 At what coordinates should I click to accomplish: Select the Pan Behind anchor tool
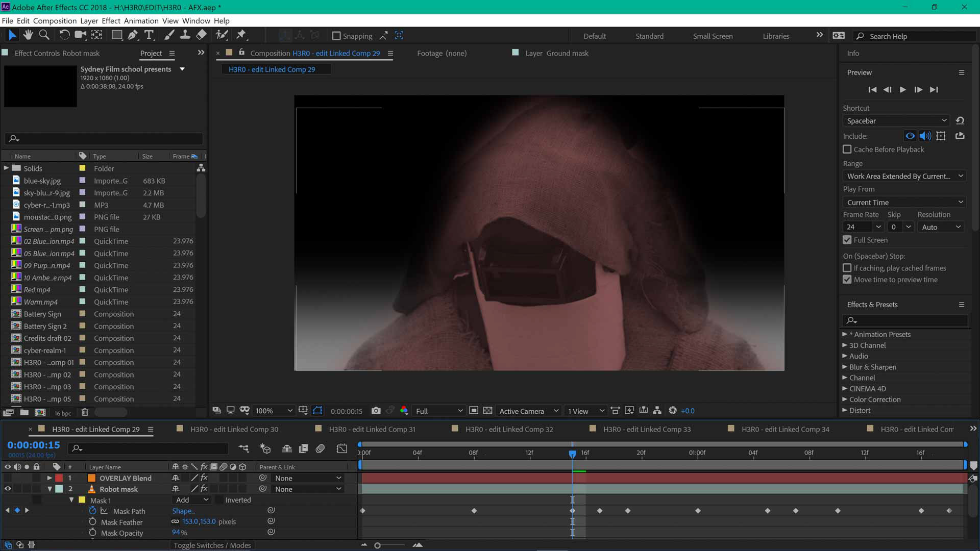[96, 35]
